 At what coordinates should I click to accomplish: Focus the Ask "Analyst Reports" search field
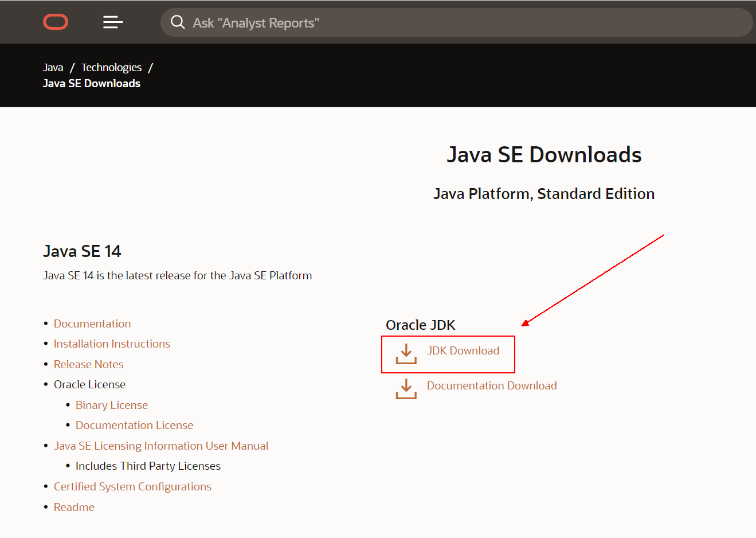[x=457, y=22]
